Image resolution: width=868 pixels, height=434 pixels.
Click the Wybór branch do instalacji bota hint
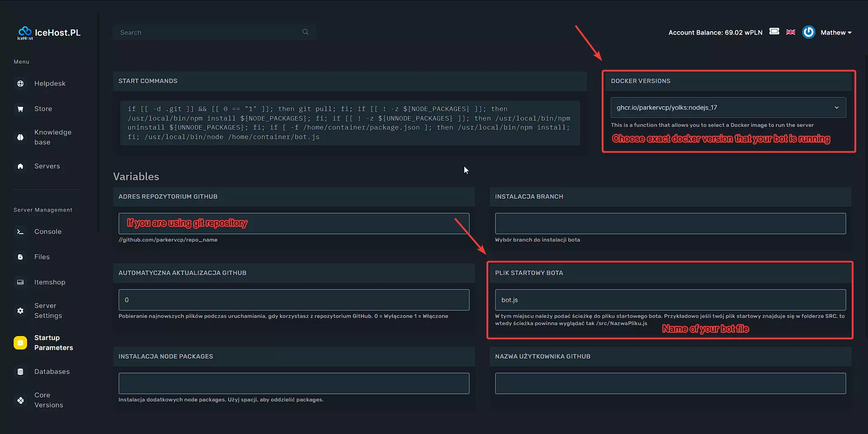[x=538, y=240]
